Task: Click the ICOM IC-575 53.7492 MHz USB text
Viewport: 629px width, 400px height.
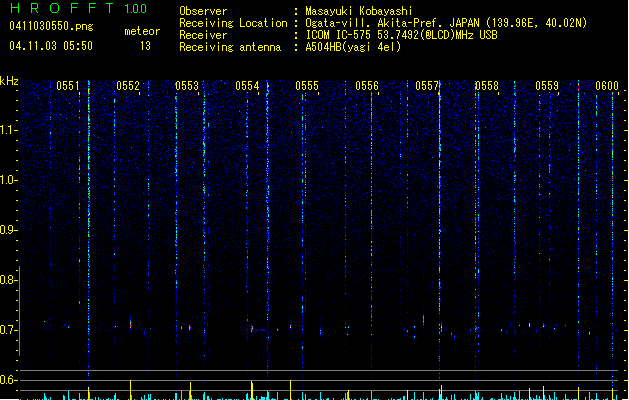Action: tap(402, 35)
